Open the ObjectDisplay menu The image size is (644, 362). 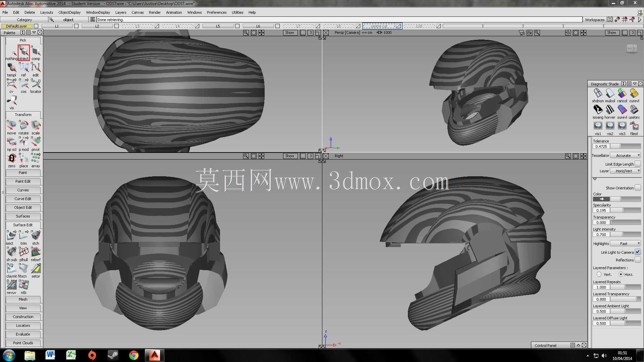point(69,12)
